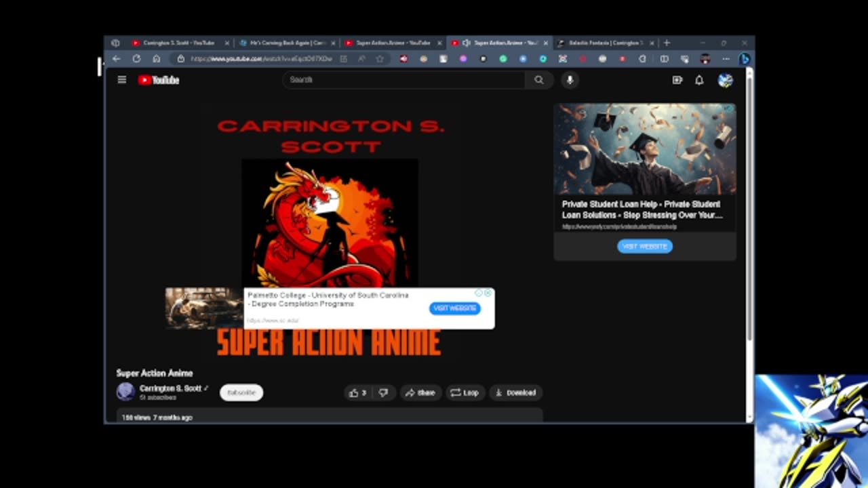Viewport: 868px width, 488px height.
Task: Click the Share button
Action: (x=420, y=392)
